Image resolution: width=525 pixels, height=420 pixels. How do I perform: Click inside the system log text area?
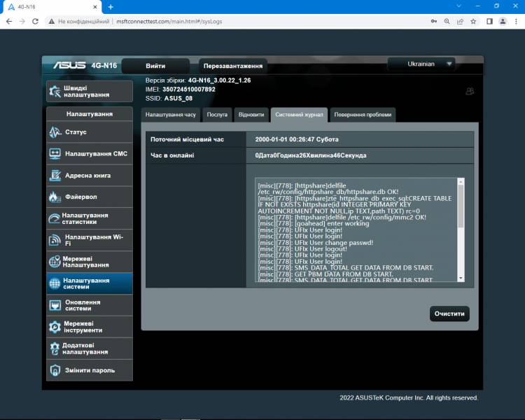[356, 230]
